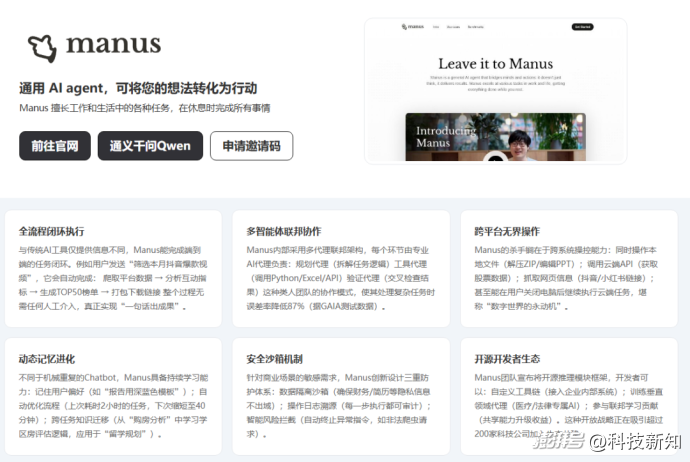Open the Introducing Manus video thumbnail
The image size is (690, 462).
tap(495, 137)
